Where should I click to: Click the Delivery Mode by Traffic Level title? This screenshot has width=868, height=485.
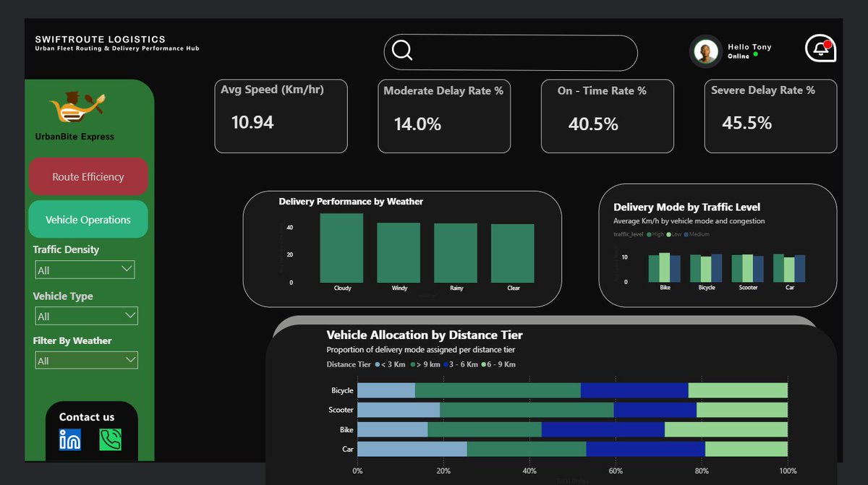686,207
